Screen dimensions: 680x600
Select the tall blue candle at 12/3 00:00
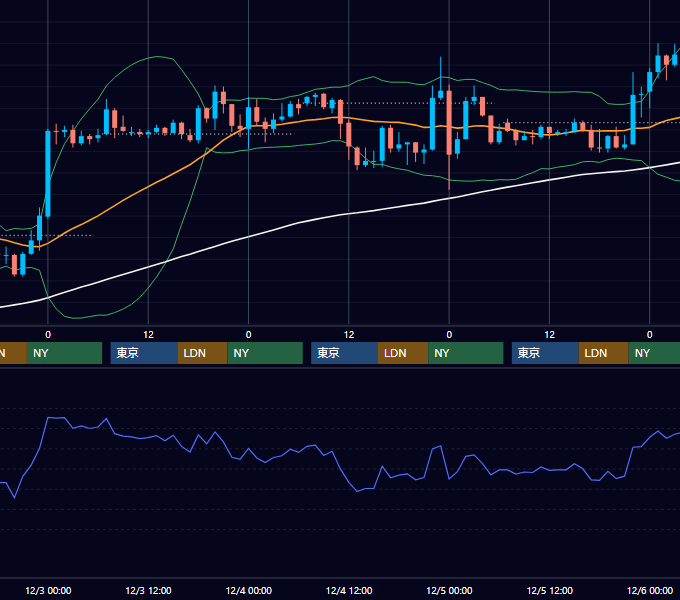click(48, 173)
